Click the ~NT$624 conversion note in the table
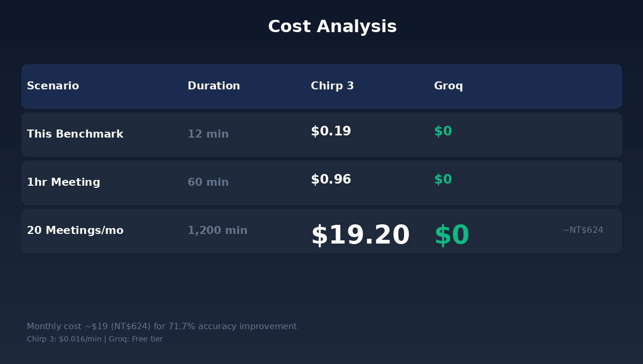Image resolution: width=643 pixels, height=364 pixels. pyautogui.click(x=582, y=230)
